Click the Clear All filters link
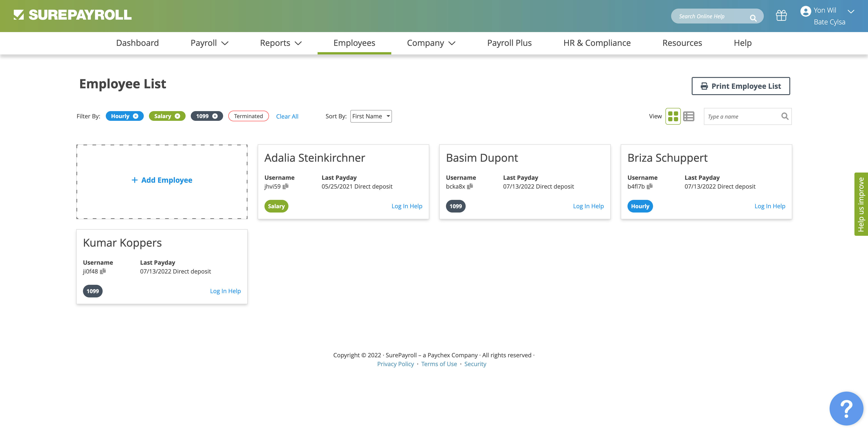868x430 pixels. (287, 116)
